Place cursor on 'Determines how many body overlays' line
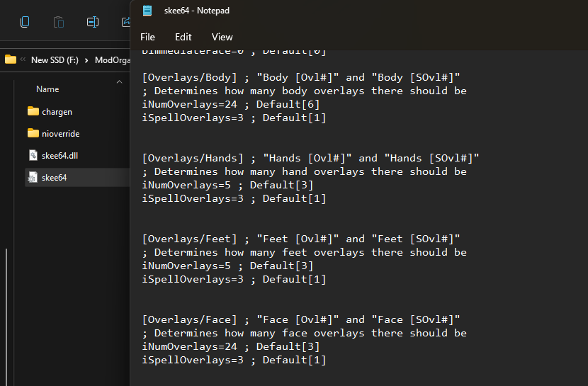Viewport: 588px width, 386px height. (x=304, y=91)
